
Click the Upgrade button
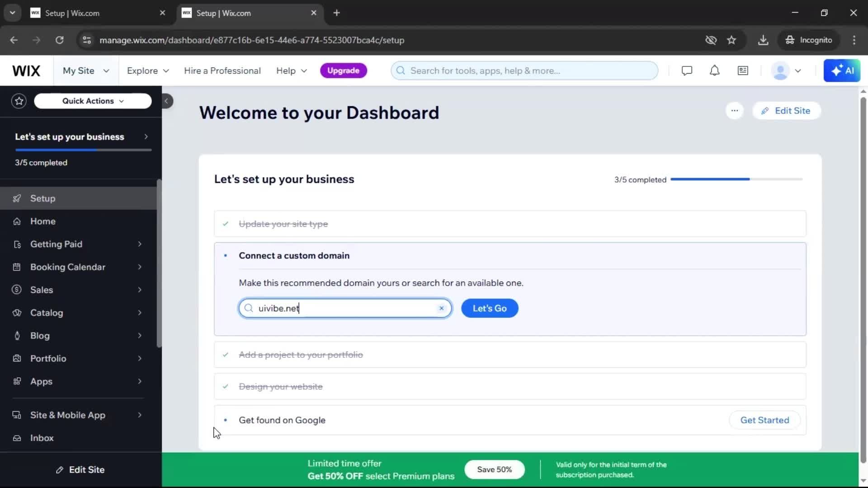point(343,71)
